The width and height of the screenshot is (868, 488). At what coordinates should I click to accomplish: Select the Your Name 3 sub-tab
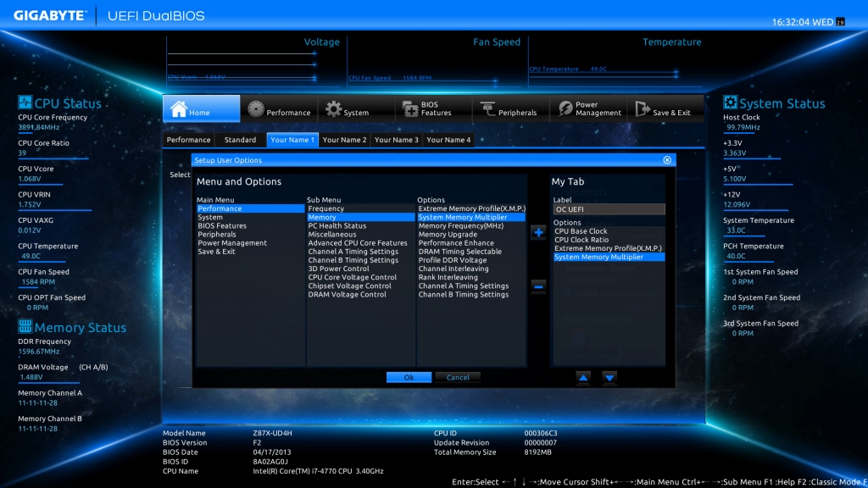tap(397, 140)
